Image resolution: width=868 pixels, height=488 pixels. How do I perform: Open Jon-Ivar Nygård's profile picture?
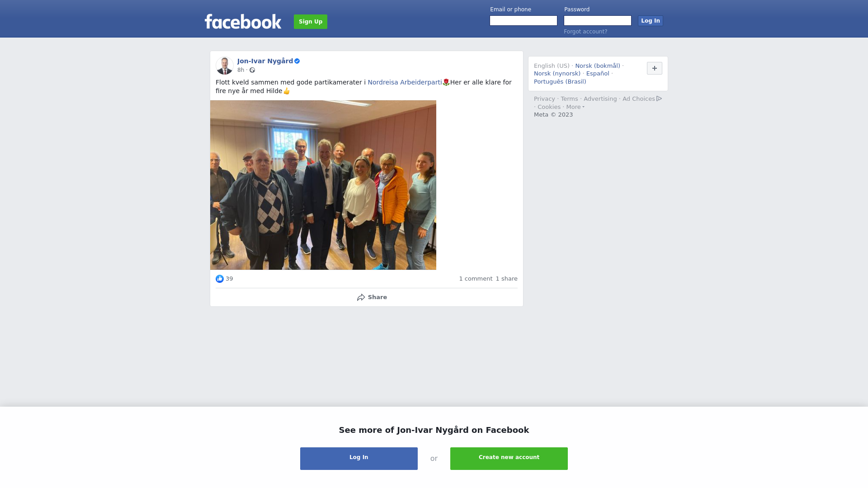tap(225, 66)
